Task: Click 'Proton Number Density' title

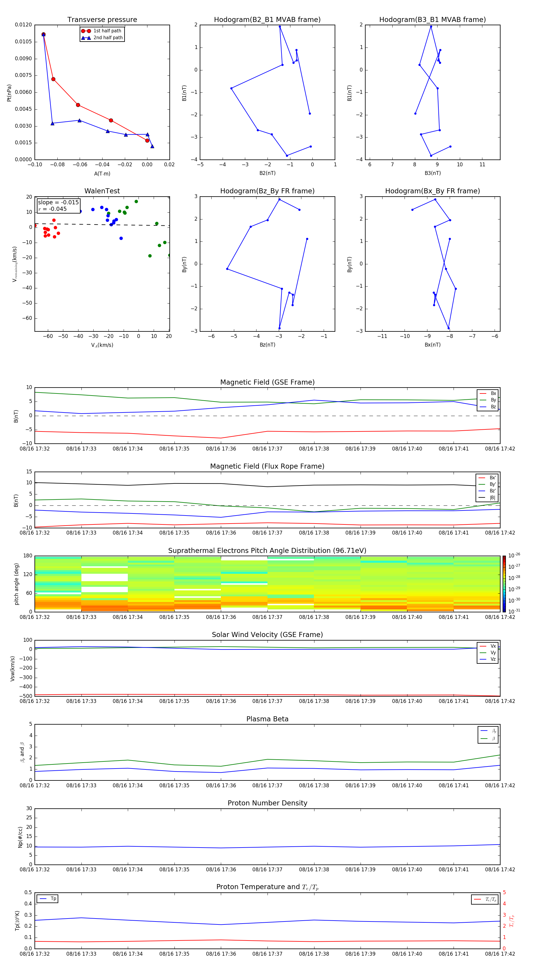Action: [267, 803]
